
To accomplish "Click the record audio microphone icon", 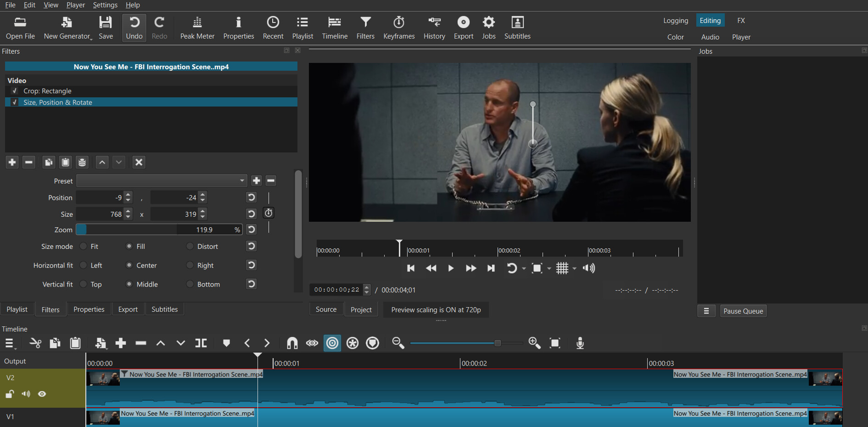I will [580, 343].
